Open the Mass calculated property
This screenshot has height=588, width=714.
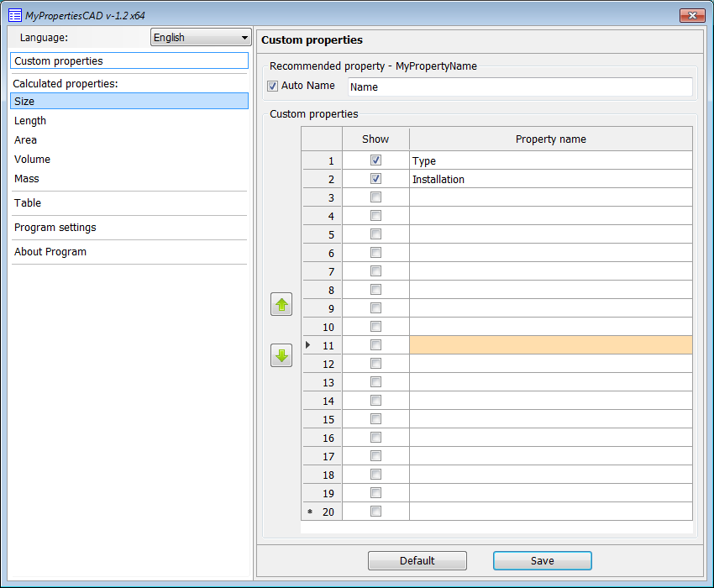(x=129, y=179)
